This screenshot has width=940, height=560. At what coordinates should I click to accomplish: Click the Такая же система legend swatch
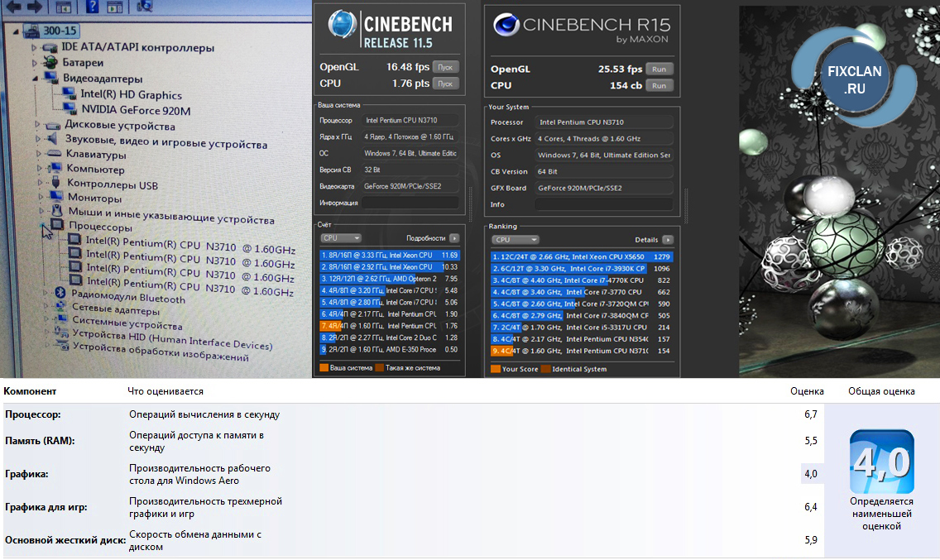tap(379, 367)
